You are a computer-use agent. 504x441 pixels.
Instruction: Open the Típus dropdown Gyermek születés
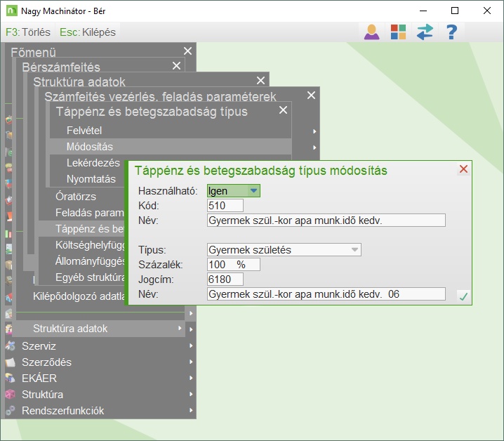point(284,249)
